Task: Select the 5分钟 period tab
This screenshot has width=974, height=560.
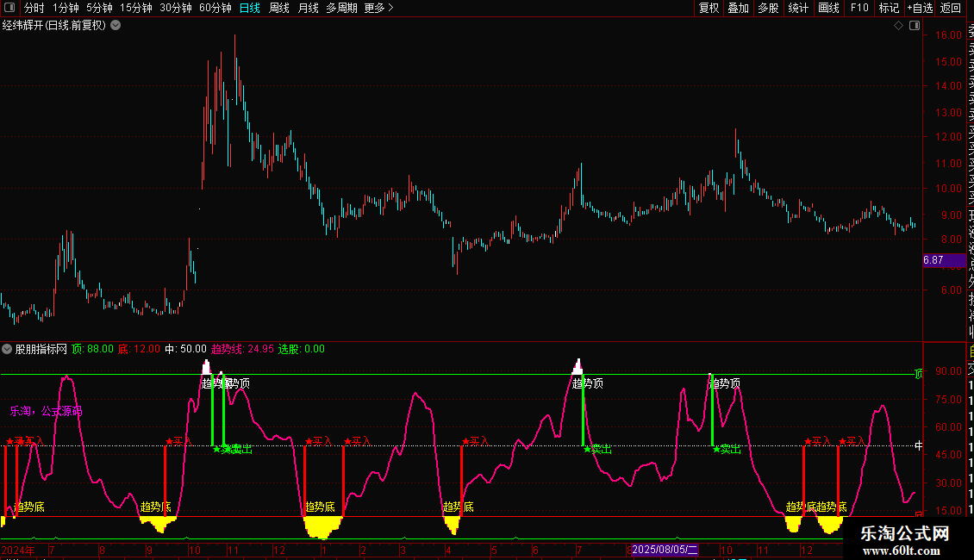Action: [99, 8]
